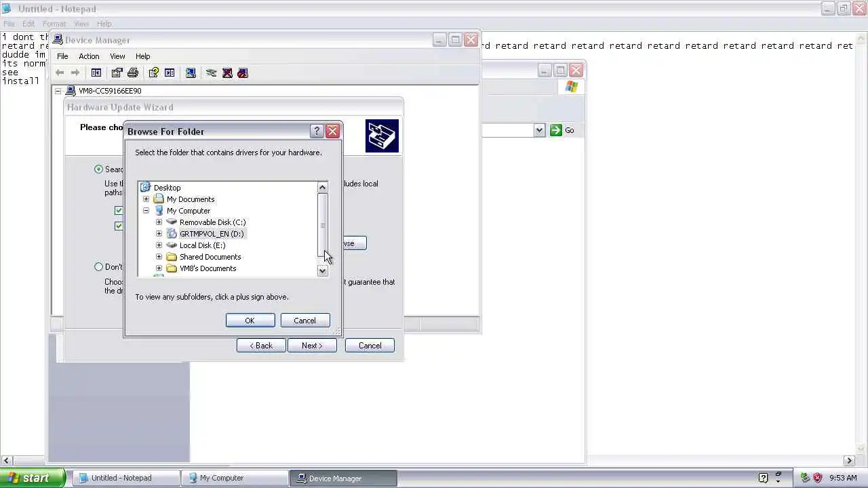Open Device Manager Help menu
This screenshot has width=868, height=488.
142,56
